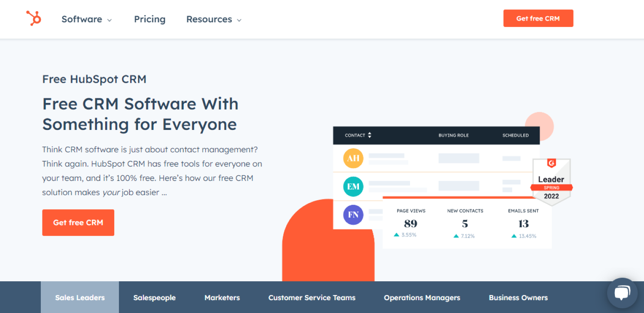644x313 pixels.
Task: Expand the Resources dropdown menu
Action: [214, 19]
